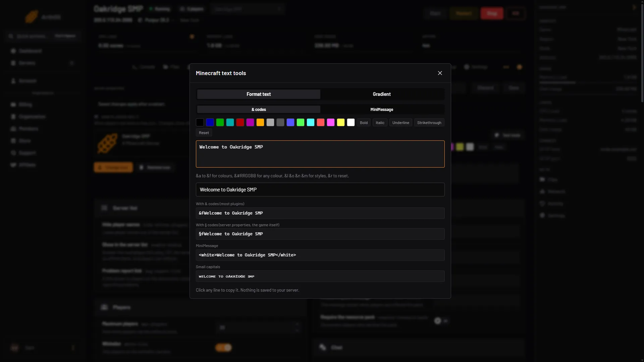Image resolution: width=644 pixels, height=362 pixels.
Task: Pick the dark gray colour swatch
Action: click(280, 123)
